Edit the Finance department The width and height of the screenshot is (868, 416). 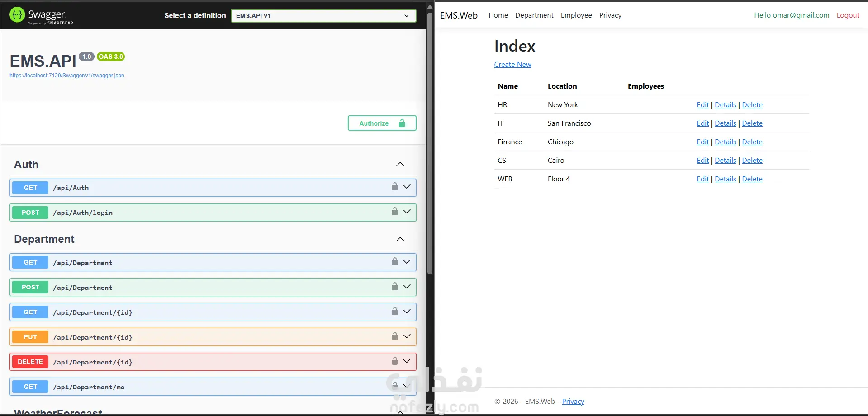click(702, 142)
